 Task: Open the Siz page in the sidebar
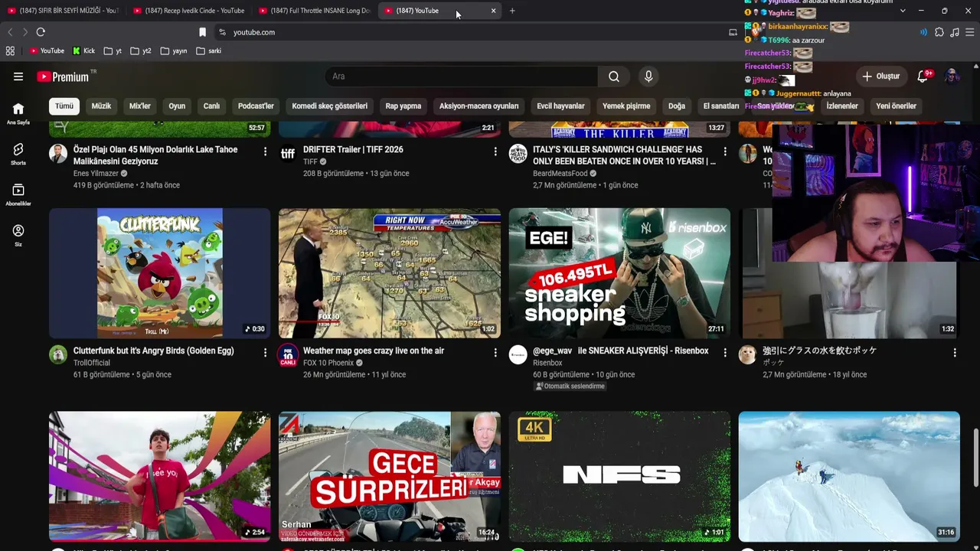[18, 235]
